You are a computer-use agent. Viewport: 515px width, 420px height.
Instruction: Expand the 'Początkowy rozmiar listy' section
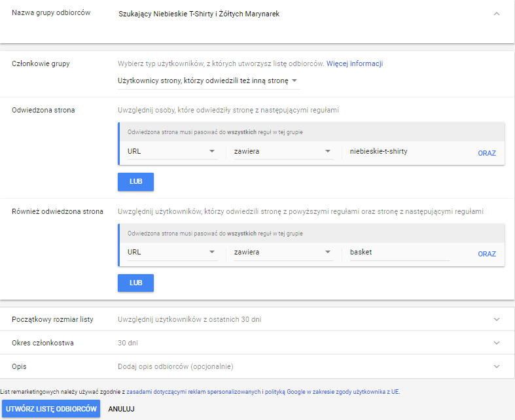pos(497,319)
